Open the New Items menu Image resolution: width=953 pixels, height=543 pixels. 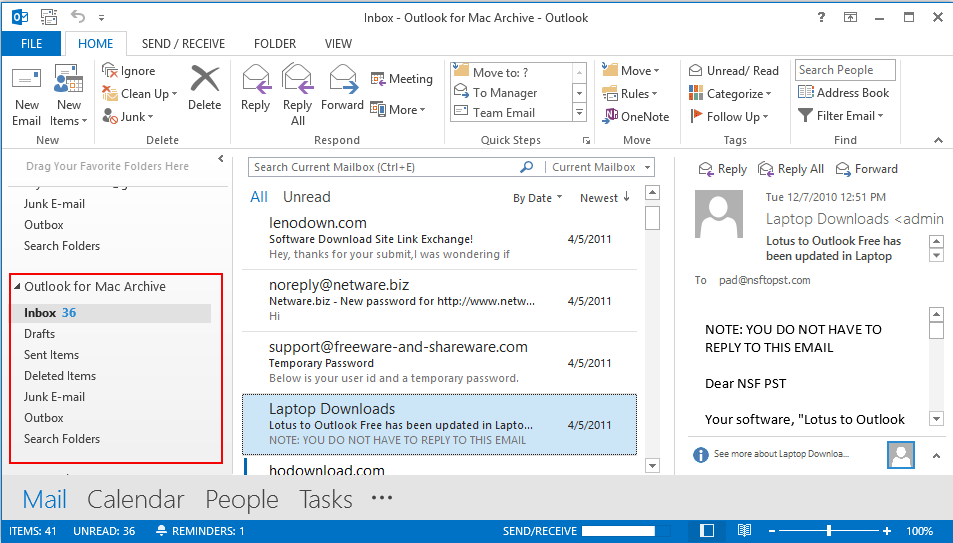pos(68,96)
